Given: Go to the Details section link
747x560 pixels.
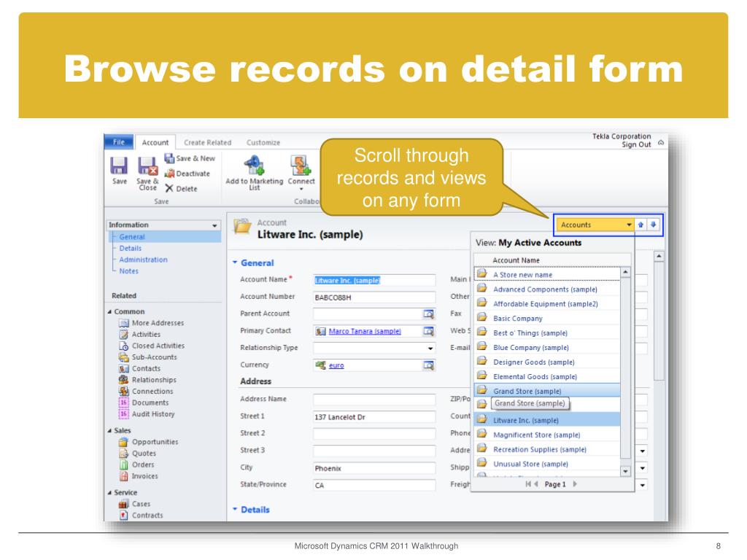Looking at the screenshot, I should point(130,248).
